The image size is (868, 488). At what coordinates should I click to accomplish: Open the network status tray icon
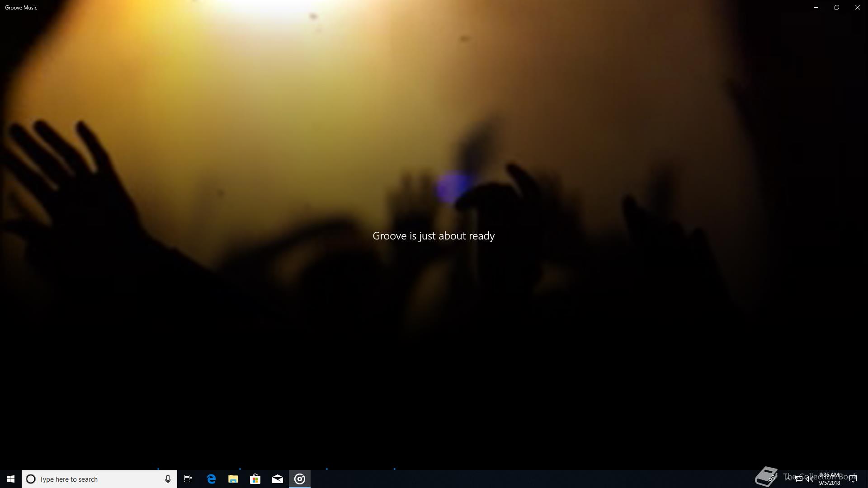[799, 479]
